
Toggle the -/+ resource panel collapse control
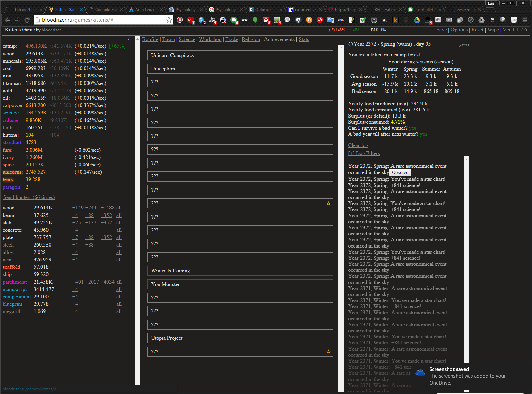click(128, 39)
